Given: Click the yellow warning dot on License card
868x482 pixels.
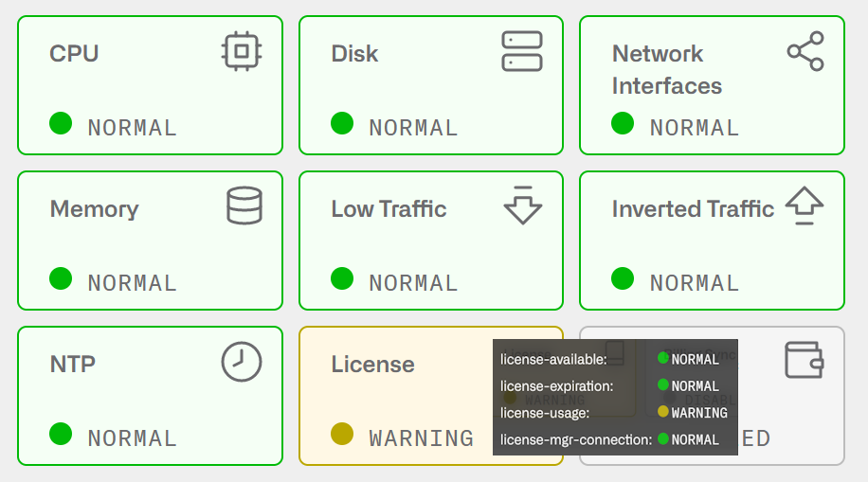Looking at the screenshot, I should point(342,434).
